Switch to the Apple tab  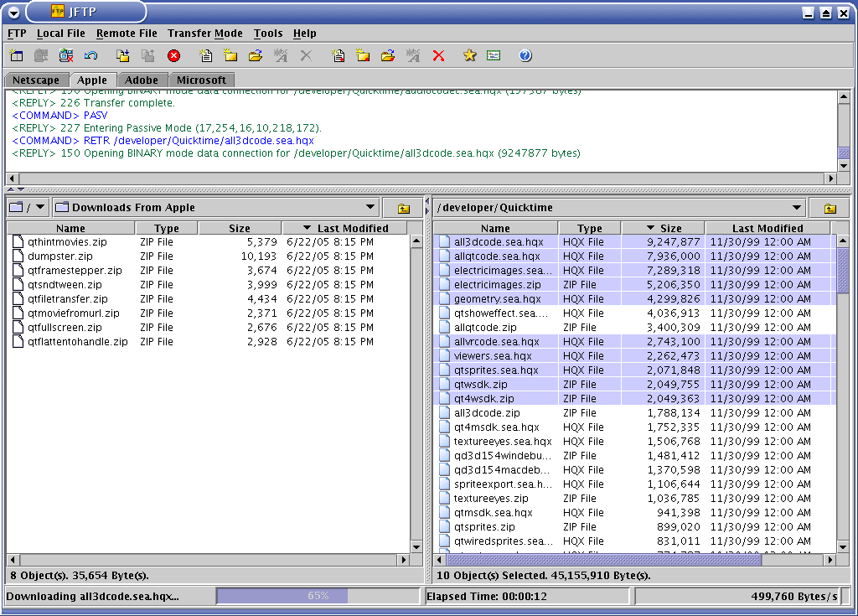coord(92,80)
